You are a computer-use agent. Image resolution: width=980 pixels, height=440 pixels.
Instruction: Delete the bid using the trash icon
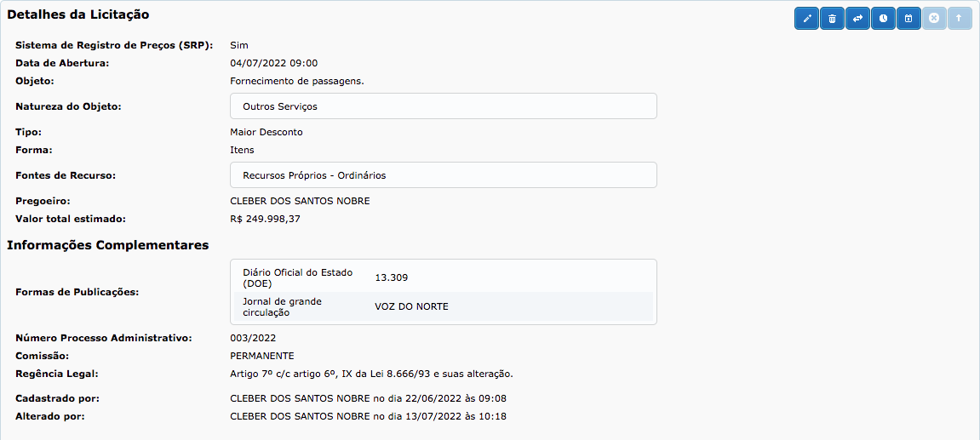tap(833, 18)
